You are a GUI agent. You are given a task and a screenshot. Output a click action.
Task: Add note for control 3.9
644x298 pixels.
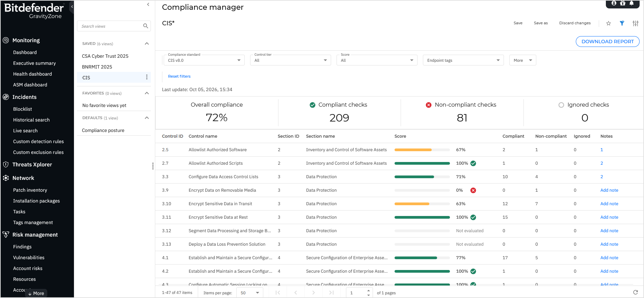[609, 190]
